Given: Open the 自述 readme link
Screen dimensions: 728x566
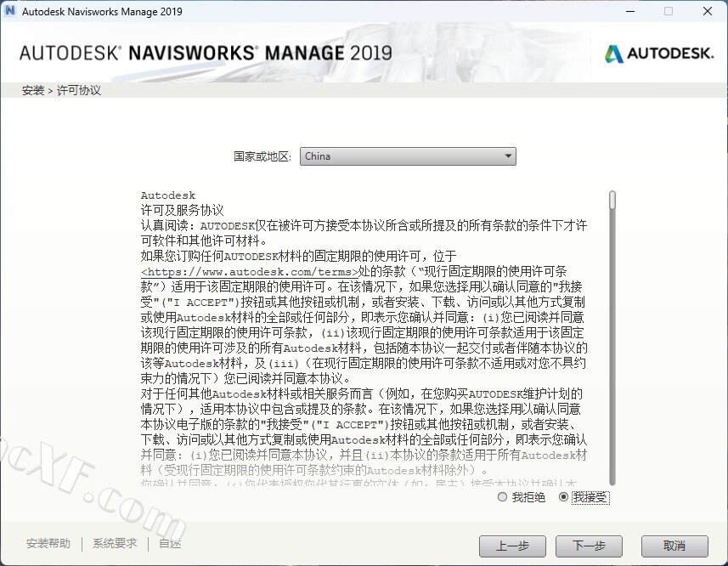Looking at the screenshot, I should [x=170, y=544].
